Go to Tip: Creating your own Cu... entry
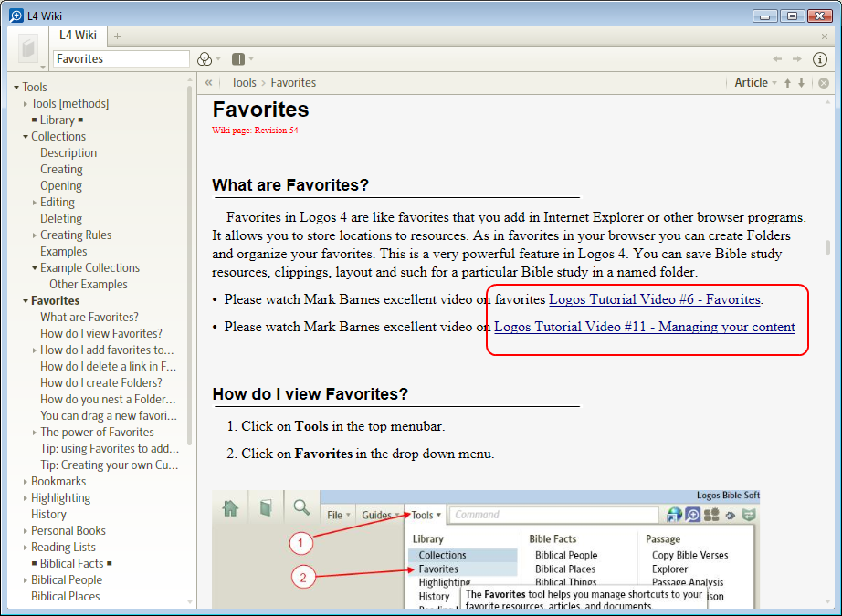842x616 pixels. 109,465
